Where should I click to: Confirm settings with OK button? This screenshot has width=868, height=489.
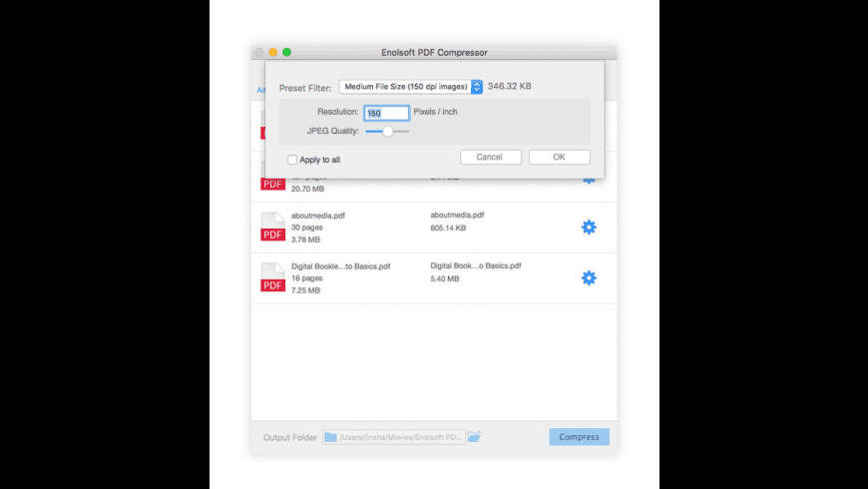coord(559,157)
